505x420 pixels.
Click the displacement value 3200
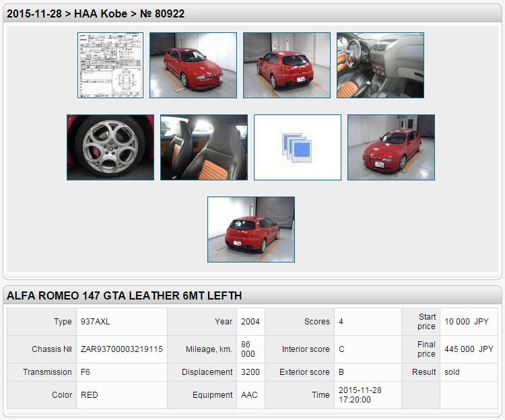250,372
